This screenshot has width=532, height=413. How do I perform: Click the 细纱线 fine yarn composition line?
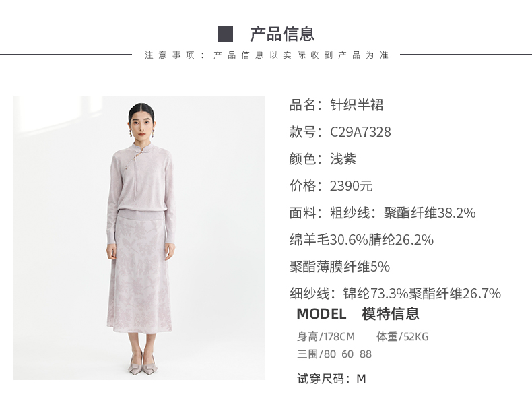395,294
